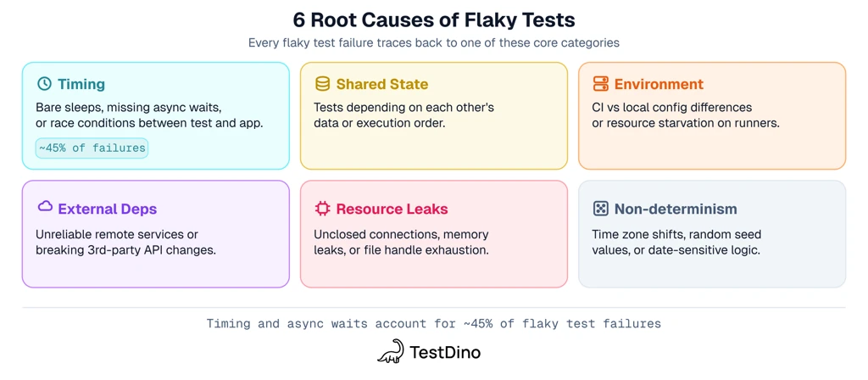Image resolution: width=868 pixels, height=380 pixels.
Task: Click the cloud icon next to External Deps
Action: click(44, 207)
